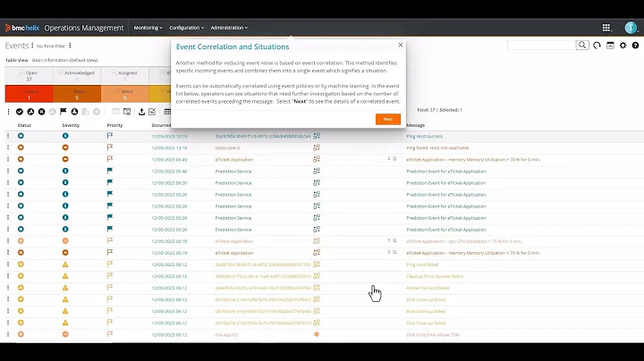Open the events settings gear
The image size is (644, 361).
click(623, 46)
